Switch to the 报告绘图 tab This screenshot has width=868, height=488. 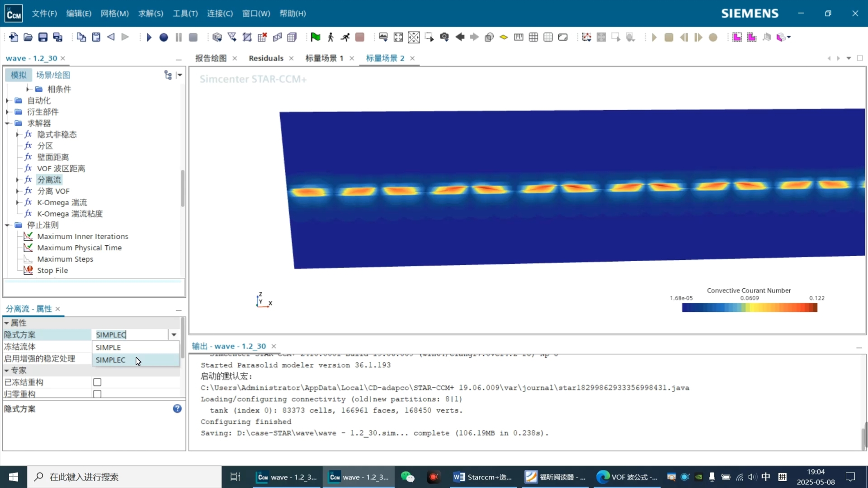[x=211, y=58]
